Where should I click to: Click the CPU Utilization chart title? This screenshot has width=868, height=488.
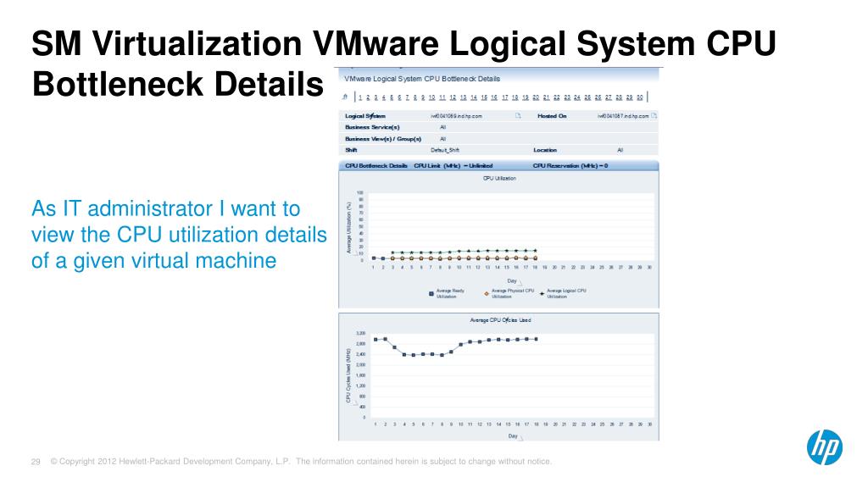click(x=499, y=178)
